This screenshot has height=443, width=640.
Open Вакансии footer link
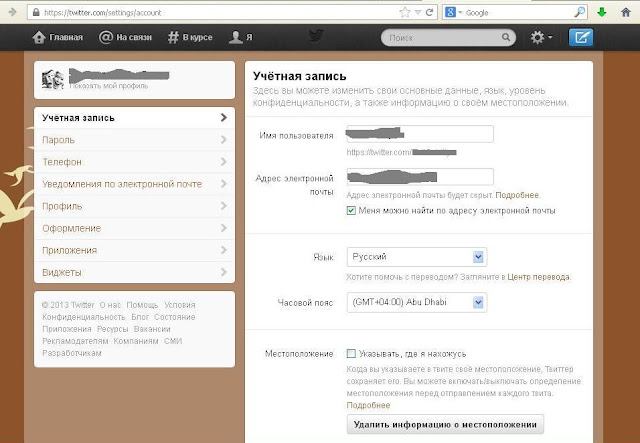152,329
